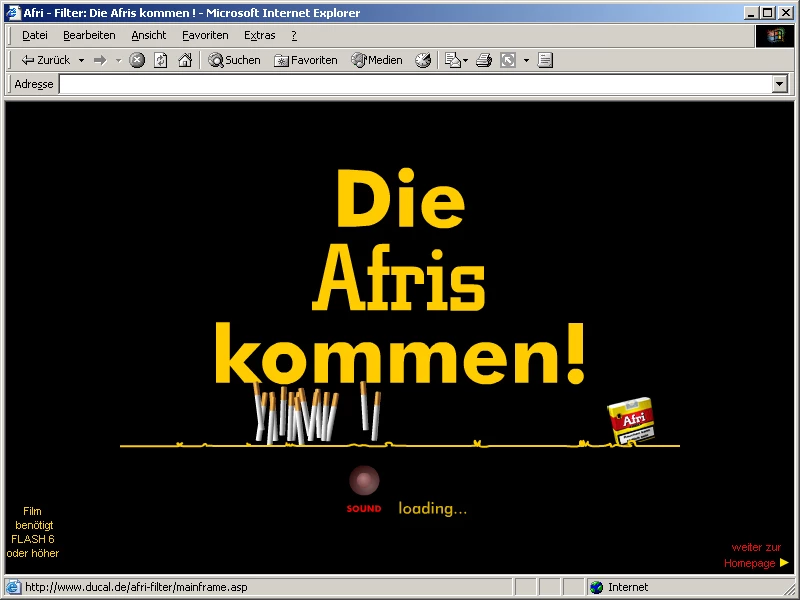Expand the Zurück history dropdown arrow
This screenshot has height=600, width=800.
click(x=81, y=60)
